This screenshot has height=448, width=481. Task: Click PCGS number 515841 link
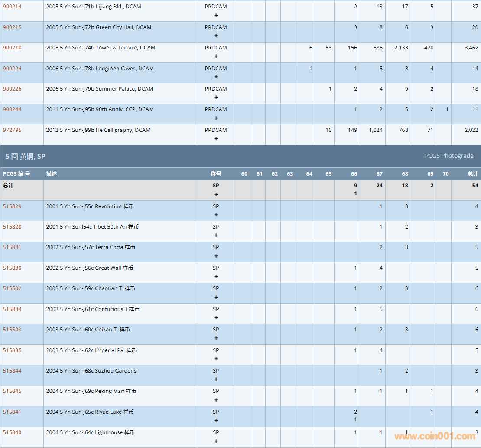tap(12, 412)
